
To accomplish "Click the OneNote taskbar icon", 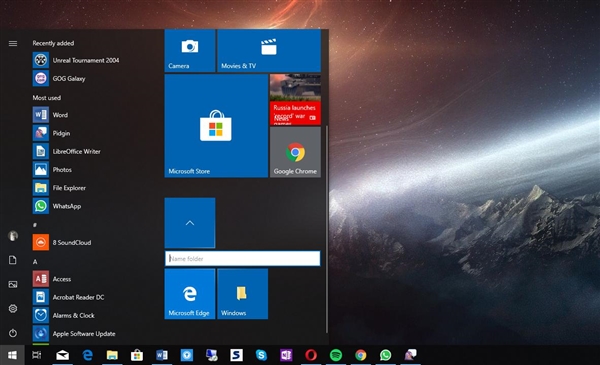I will [x=286, y=355].
